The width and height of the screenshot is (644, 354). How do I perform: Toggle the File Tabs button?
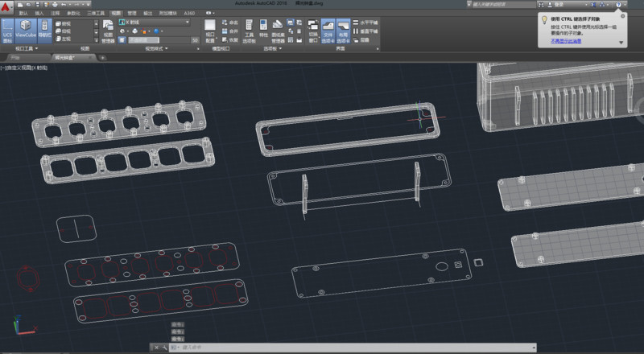tap(327, 31)
